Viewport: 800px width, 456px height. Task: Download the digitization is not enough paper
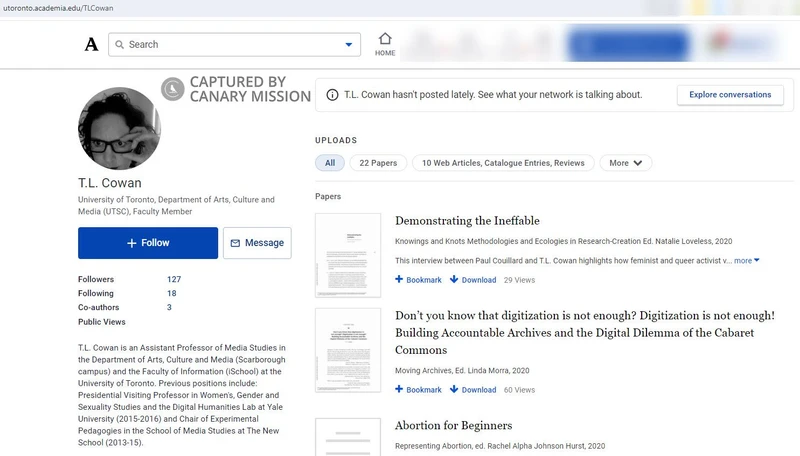pos(473,390)
